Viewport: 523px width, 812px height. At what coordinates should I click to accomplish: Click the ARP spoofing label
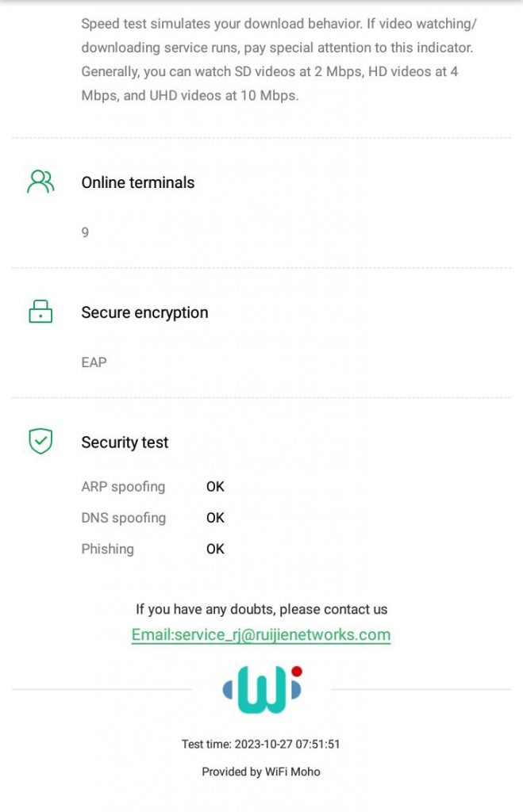(123, 487)
